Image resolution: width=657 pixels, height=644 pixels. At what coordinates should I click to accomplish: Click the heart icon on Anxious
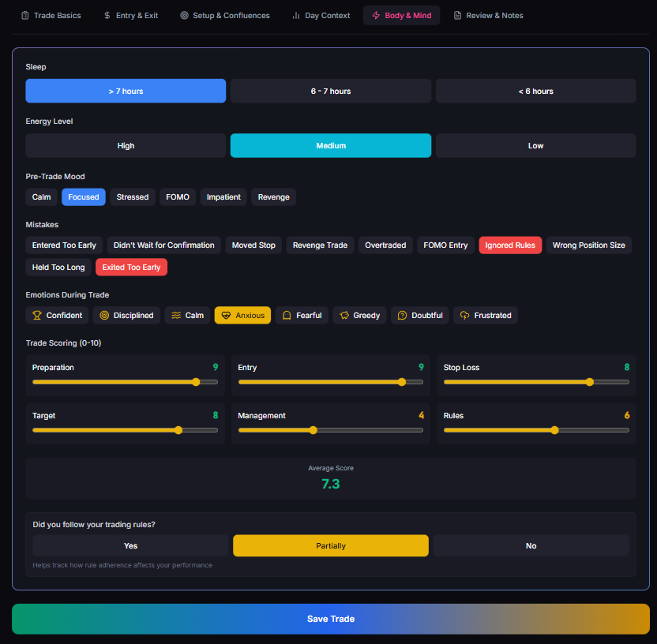(226, 316)
